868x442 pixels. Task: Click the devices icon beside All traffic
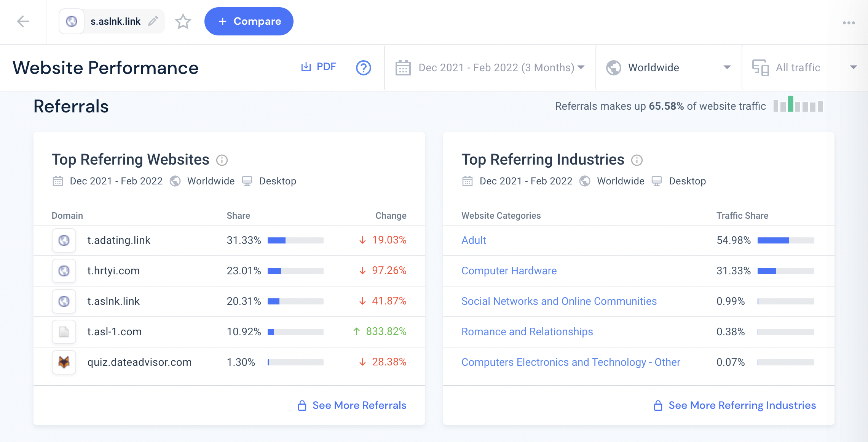761,68
